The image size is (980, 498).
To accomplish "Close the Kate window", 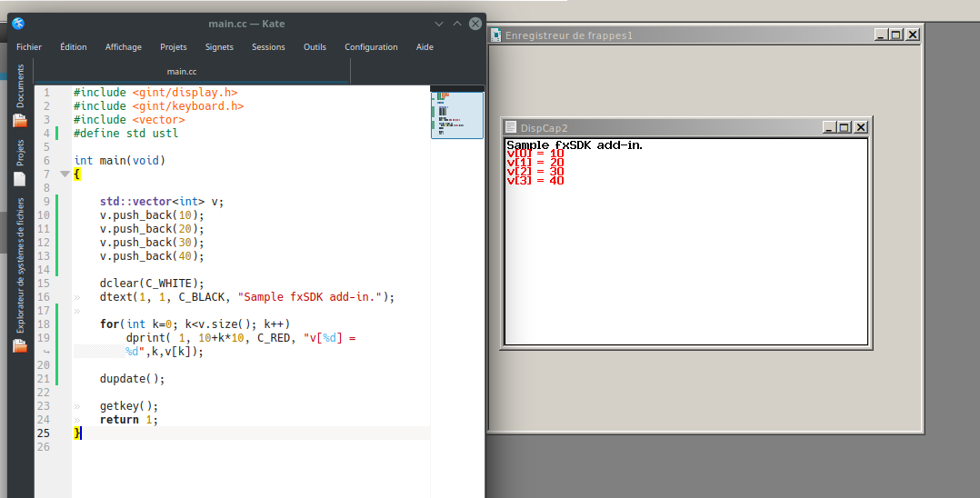I will (475, 24).
